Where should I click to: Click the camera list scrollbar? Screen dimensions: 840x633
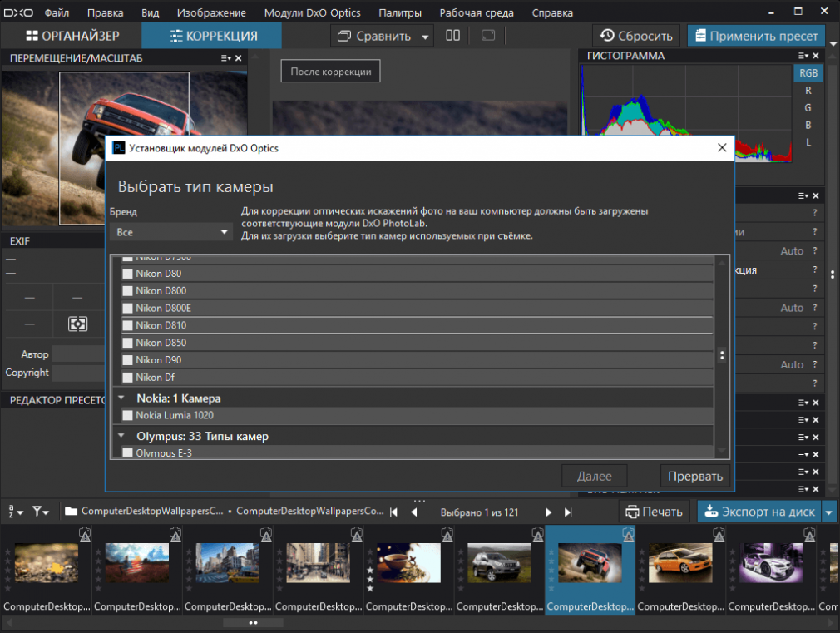tap(722, 355)
